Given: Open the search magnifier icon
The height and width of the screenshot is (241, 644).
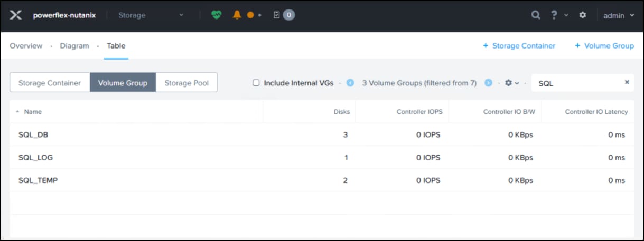Looking at the screenshot, I should tap(536, 15).
